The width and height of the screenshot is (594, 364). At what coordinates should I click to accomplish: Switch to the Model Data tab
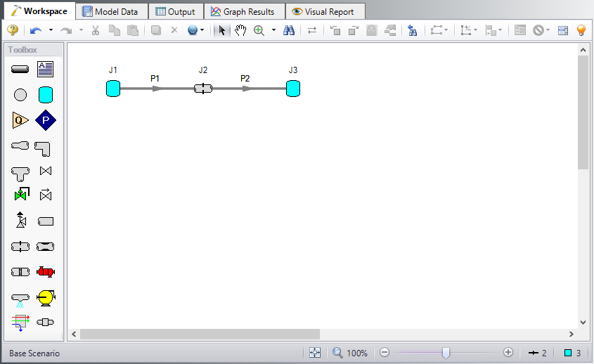pos(111,11)
